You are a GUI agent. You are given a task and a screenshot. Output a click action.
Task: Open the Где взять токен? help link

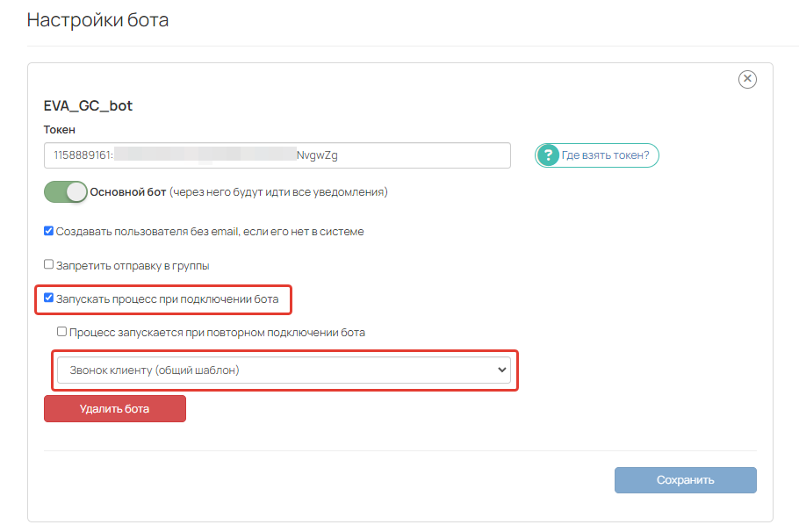[x=597, y=155]
